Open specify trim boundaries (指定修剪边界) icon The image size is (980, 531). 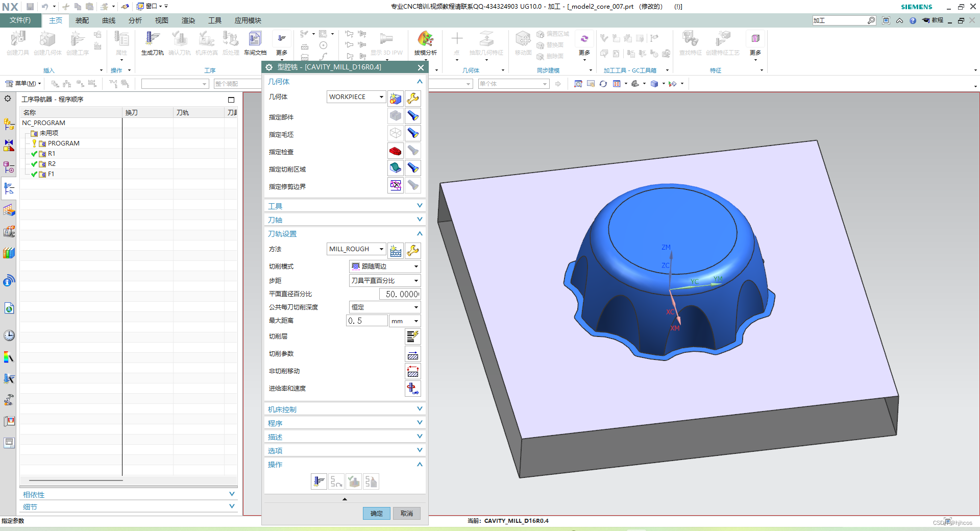(396, 185)
